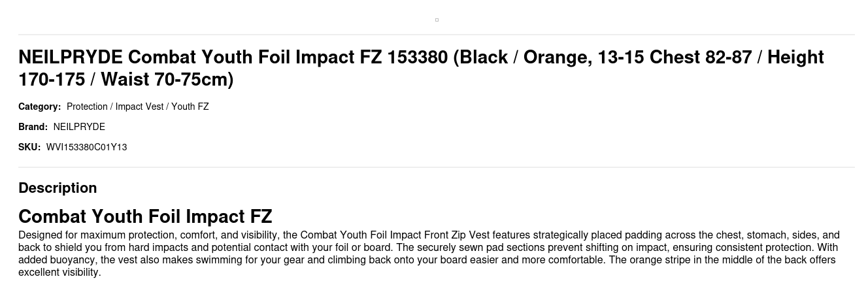Screen dimensions: 868x298
Task: Click "Designed for maximum protection" at the paragraph start
Action: [x=86, y=235]
